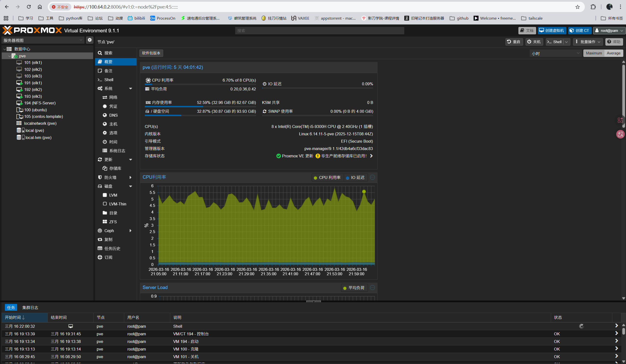Click the Shutdown (关机) node button

534,42
